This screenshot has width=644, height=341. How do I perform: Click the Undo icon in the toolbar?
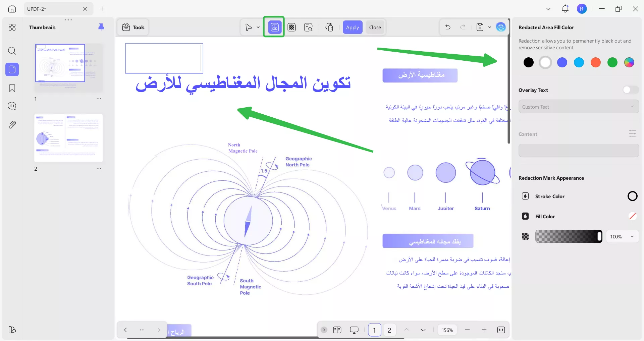pos(447,27)
